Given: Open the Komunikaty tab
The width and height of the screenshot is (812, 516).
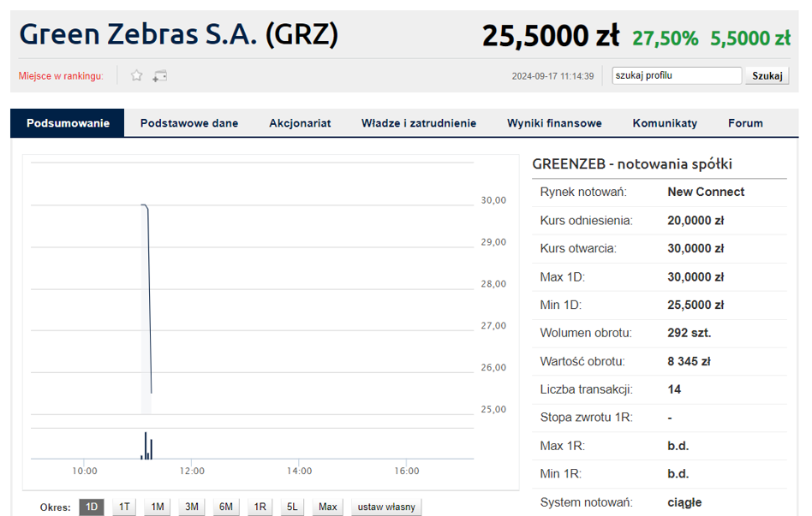Looking at the screenshot, I should click(665, 123).
